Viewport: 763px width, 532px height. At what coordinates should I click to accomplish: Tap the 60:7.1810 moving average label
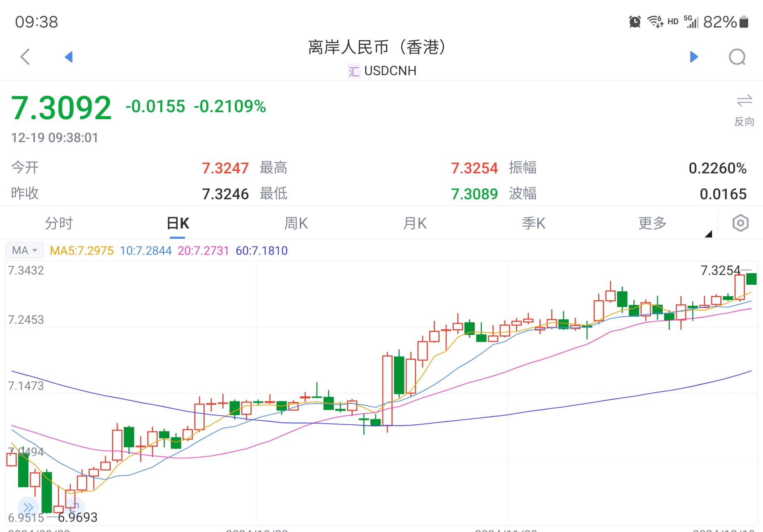pos(261,251)
